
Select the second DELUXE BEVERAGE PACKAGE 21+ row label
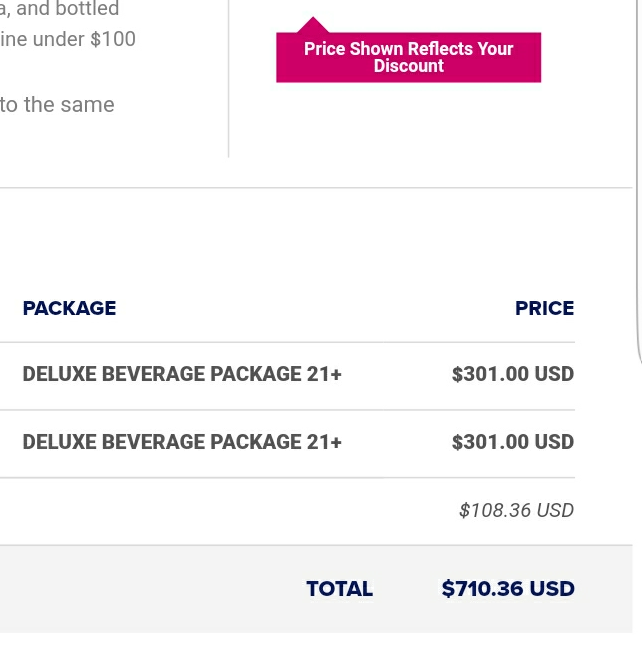coord(182,442)
